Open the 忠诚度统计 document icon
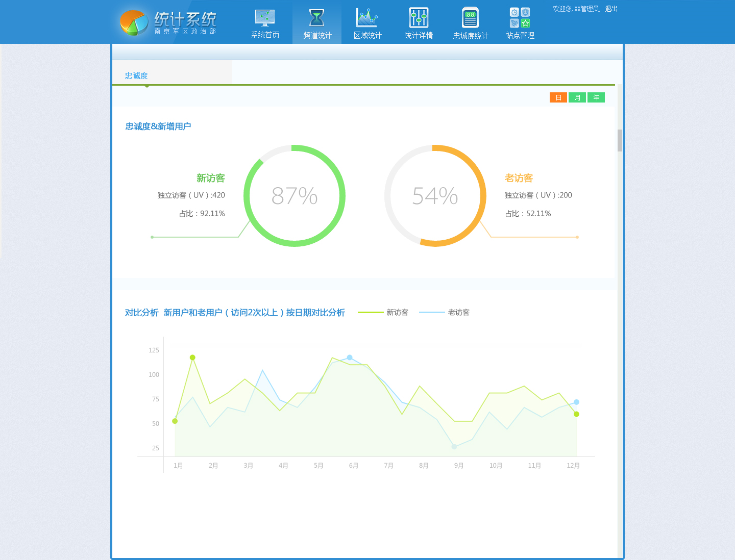735x560 pixels. click(x=470, y=18)
